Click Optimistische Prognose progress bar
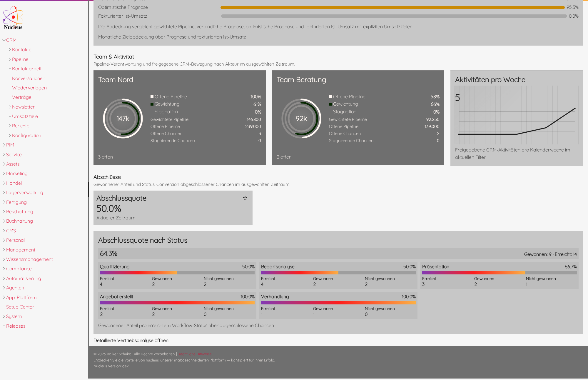 pyautogui.click(x=392, y=7)
